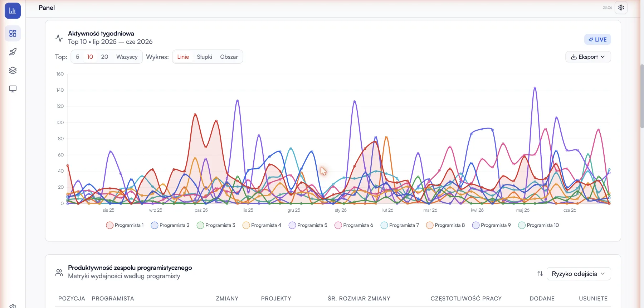Expand the Ryzyko odejścia sort dropdown
644x308 pixels.
[x=579, y=274]
